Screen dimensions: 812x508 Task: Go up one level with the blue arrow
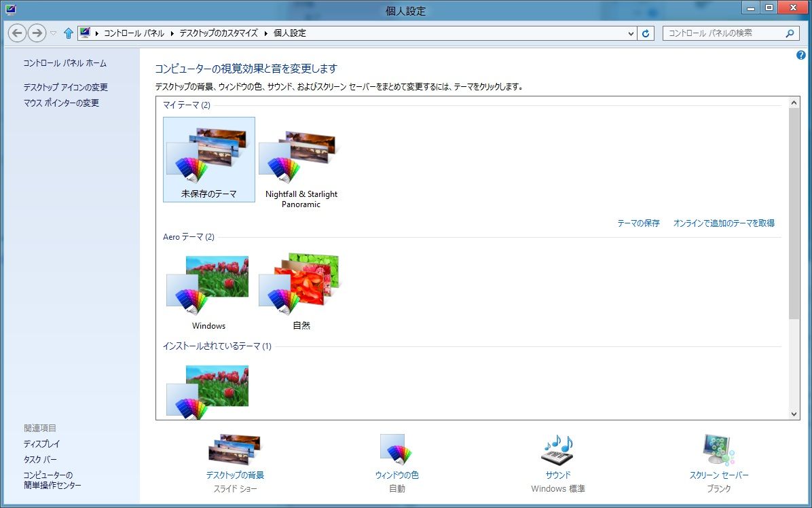68,33
